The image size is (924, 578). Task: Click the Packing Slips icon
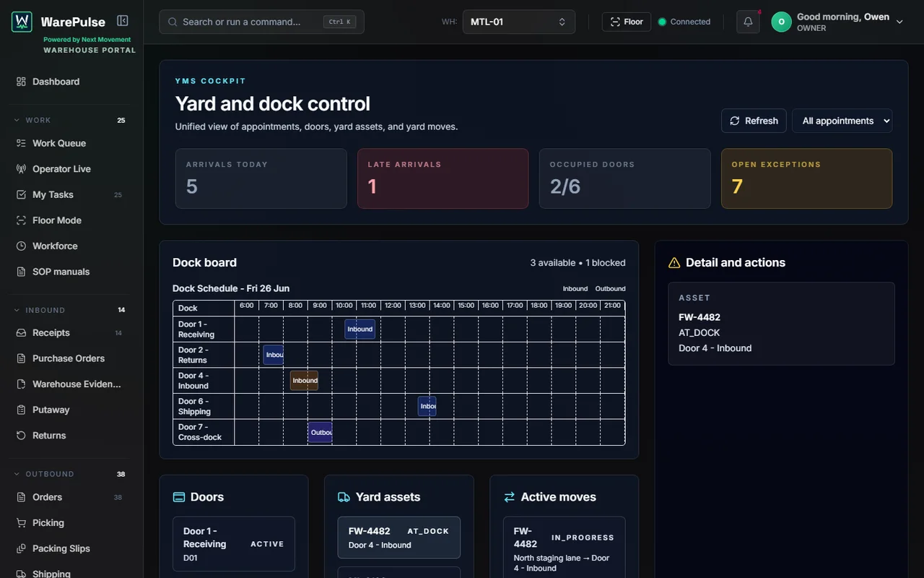[21, 548]
